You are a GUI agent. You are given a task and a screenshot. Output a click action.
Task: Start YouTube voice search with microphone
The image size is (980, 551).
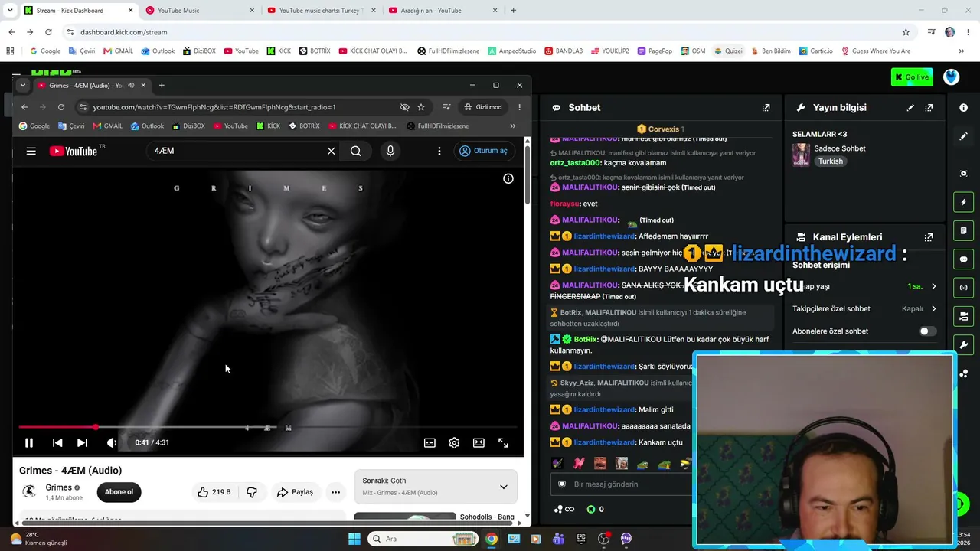pos(390,151)
